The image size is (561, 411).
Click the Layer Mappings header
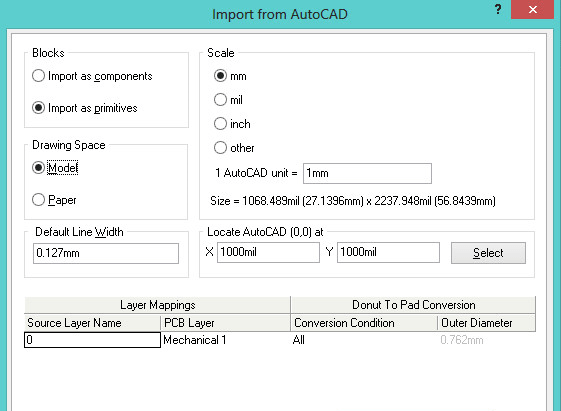[x=157, y=305]
